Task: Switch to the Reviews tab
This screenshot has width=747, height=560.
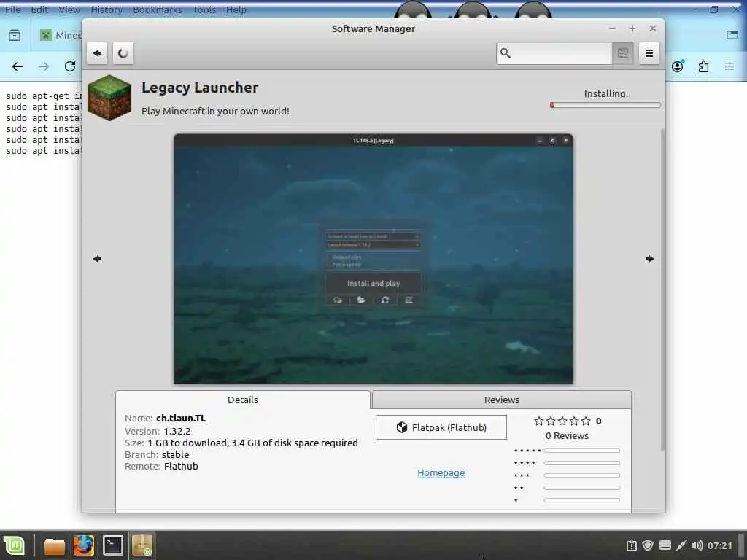Action: 502,400
